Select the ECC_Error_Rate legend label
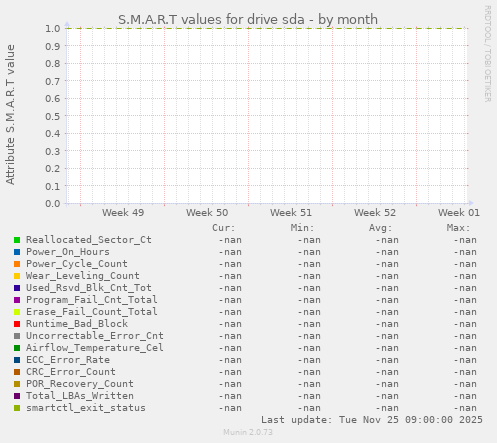 (x=68, y=360)
